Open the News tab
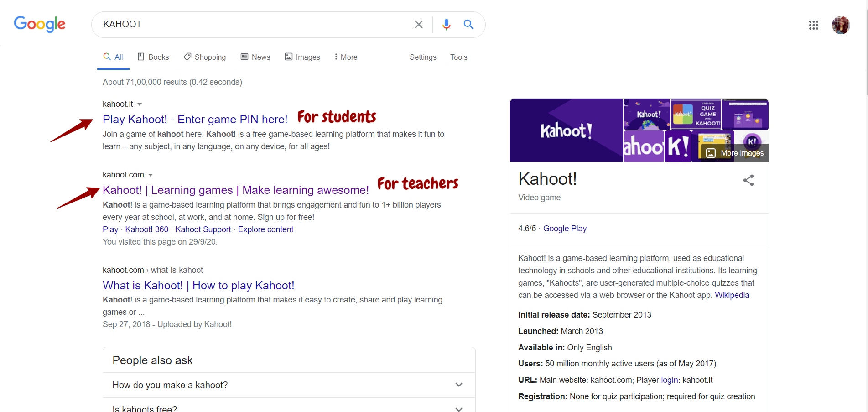 [255, 57]
